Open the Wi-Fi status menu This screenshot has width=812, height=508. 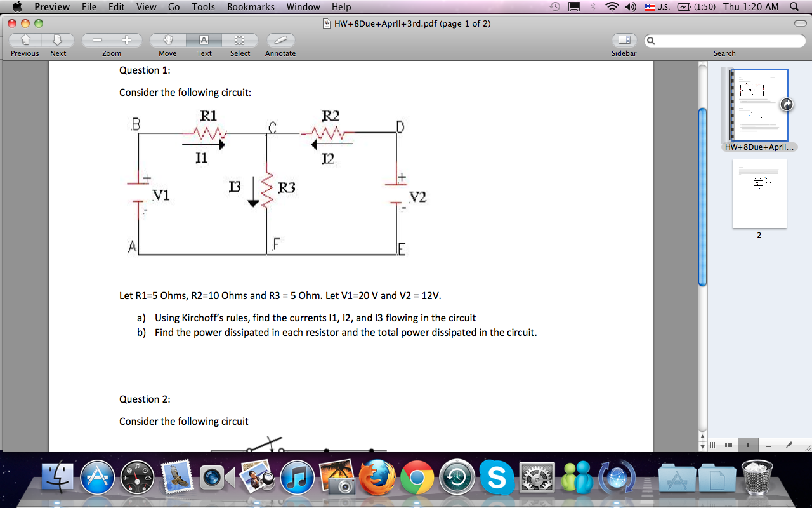pos(611,7)
